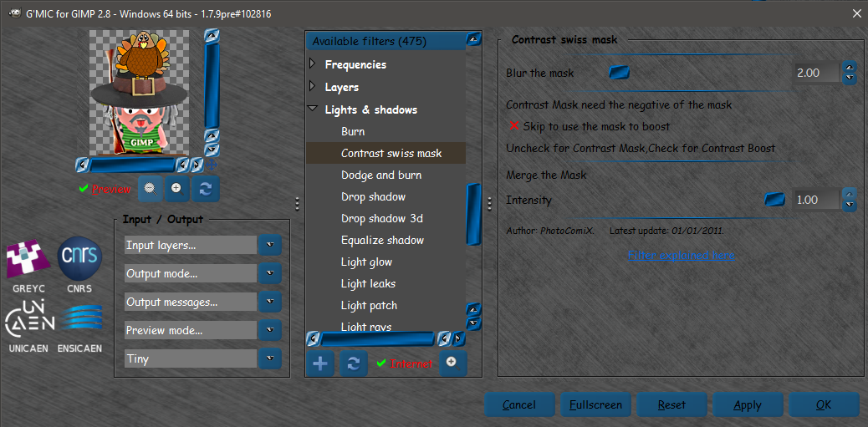Click the plus icon to add filter to favorites
868x427 pixels.
pyautogui.click(x=320, y=363)
